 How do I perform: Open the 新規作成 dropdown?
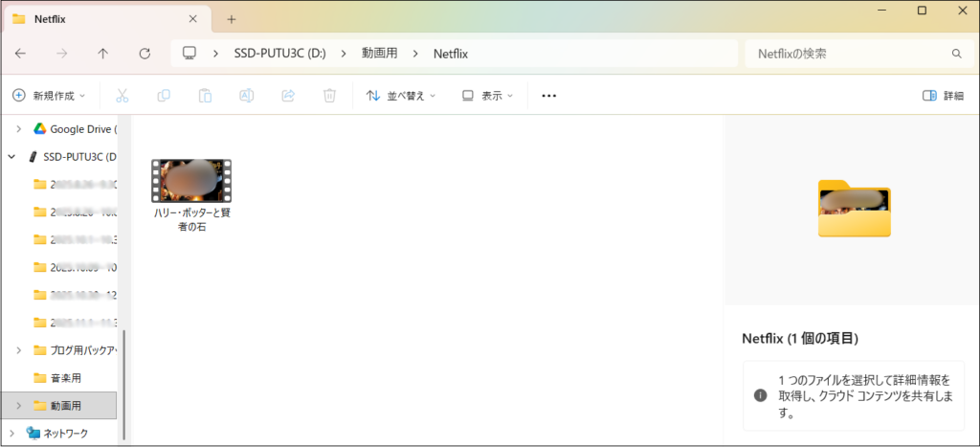pyautogui.click(x=49, y=96)
